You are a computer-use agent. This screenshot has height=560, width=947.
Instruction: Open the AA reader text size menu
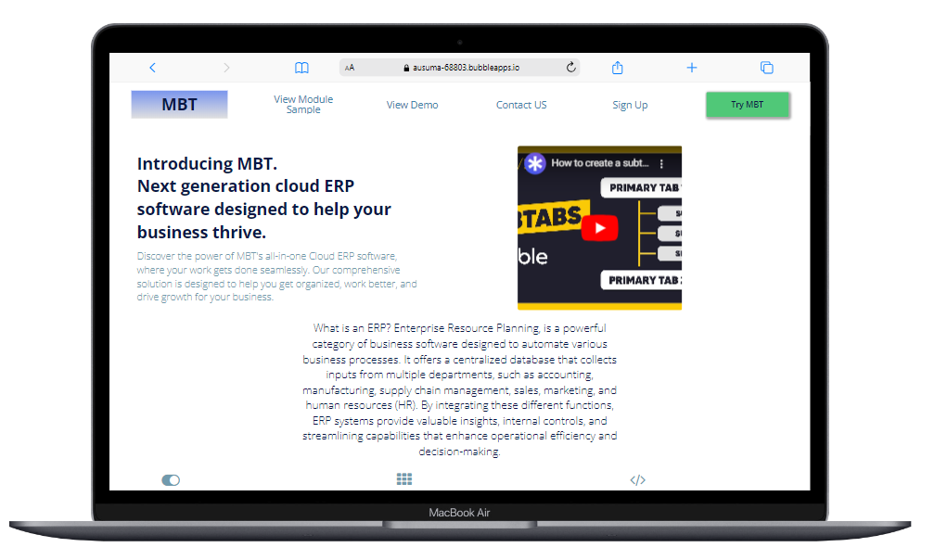point(350,68)
